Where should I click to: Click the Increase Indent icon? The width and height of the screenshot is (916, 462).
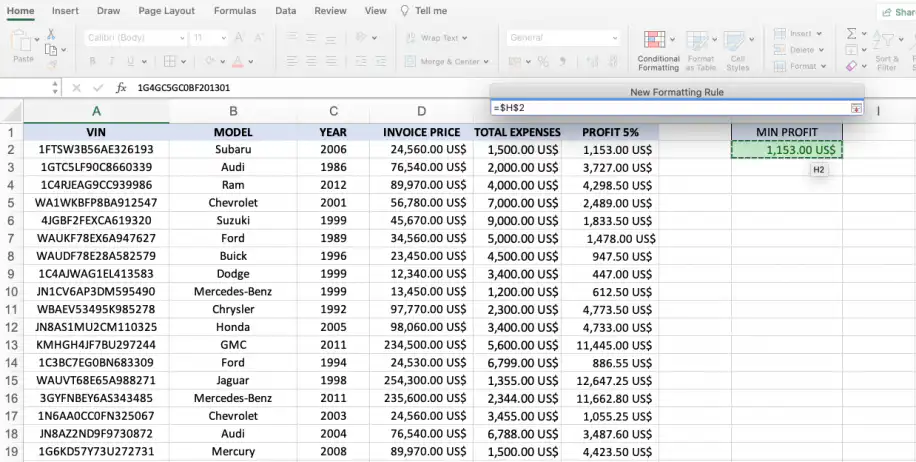coord(381,61)
